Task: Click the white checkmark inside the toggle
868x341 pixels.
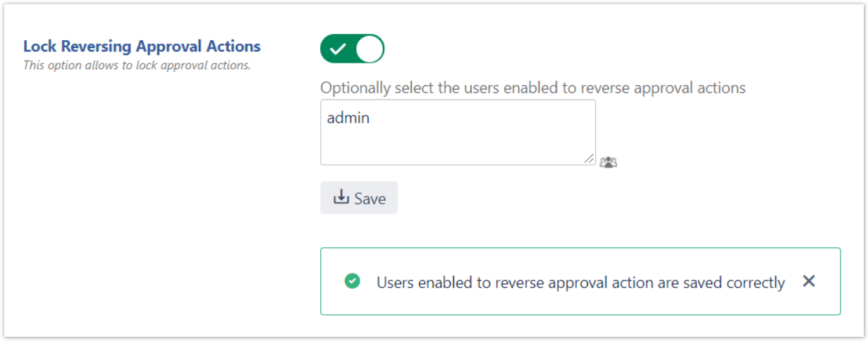Action: (338, 49)
